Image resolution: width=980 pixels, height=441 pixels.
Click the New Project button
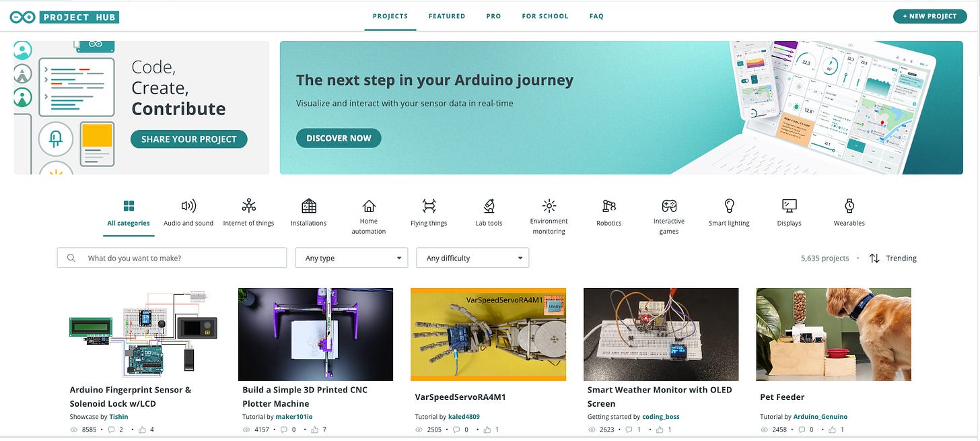930,16
